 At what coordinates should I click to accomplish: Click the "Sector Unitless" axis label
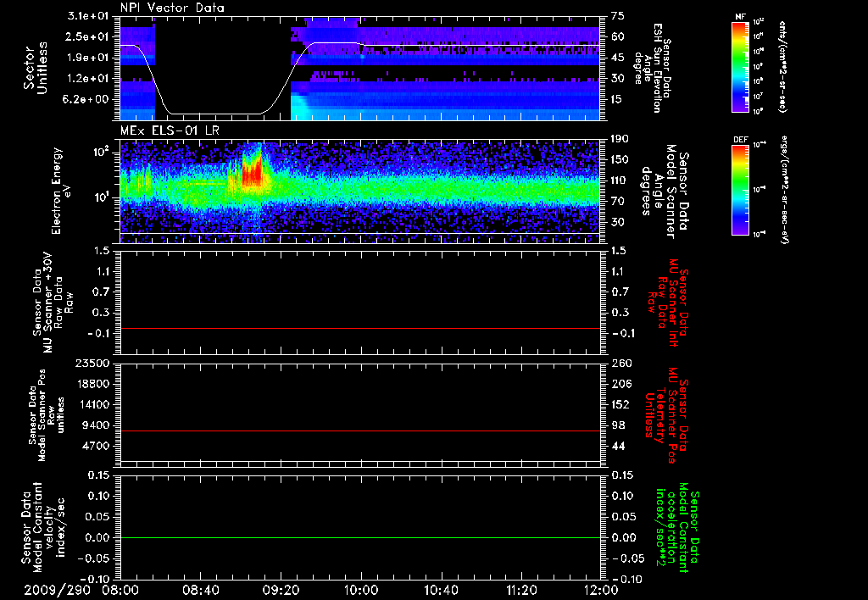(36, 68)
